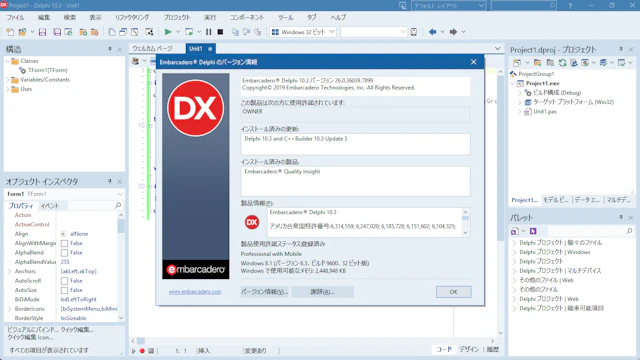Viewport: 640px width, 360px height.
Task: Open the リファクタリング menu
Action: pos(132,18)
